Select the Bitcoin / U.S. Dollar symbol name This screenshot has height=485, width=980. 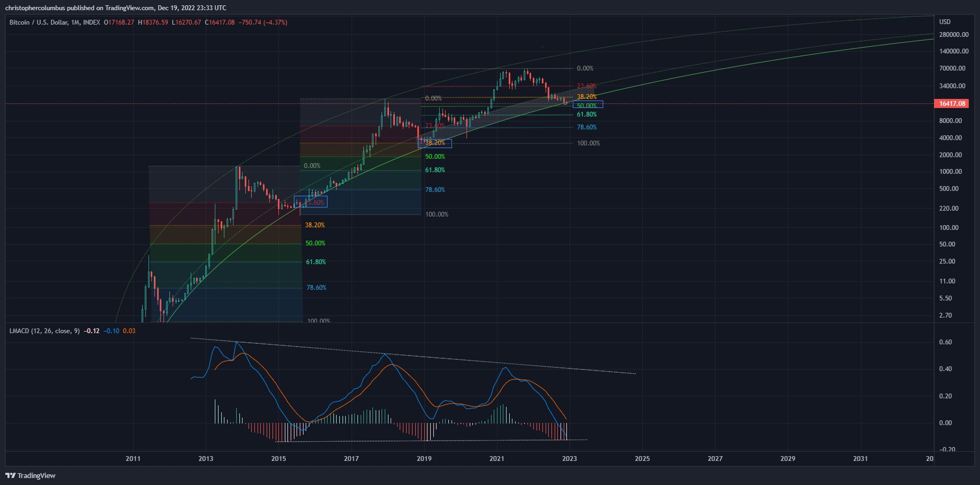click(40, 22)
